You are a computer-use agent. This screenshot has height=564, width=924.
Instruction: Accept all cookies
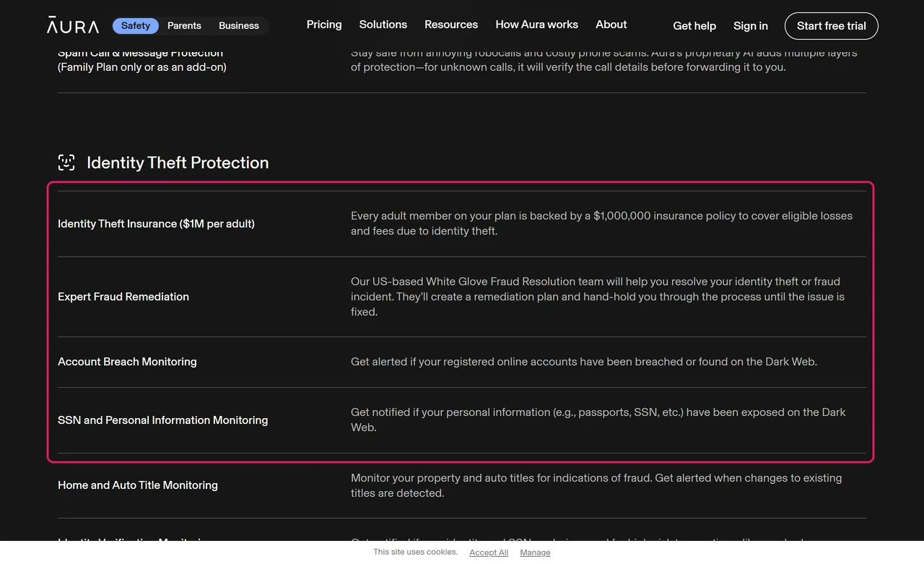click(x=489, y=552)
